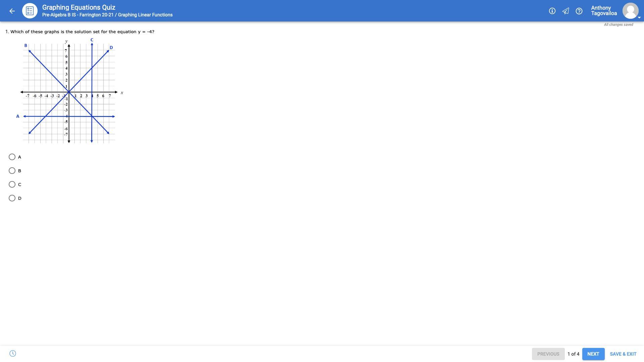Click the back arrow icon
The width and height of the screenshot is (644, 362).
click(x=12, y=11)
